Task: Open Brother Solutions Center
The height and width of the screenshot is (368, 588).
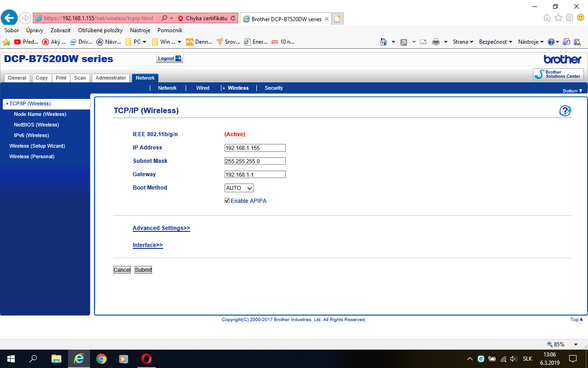Action: [558, 74]
